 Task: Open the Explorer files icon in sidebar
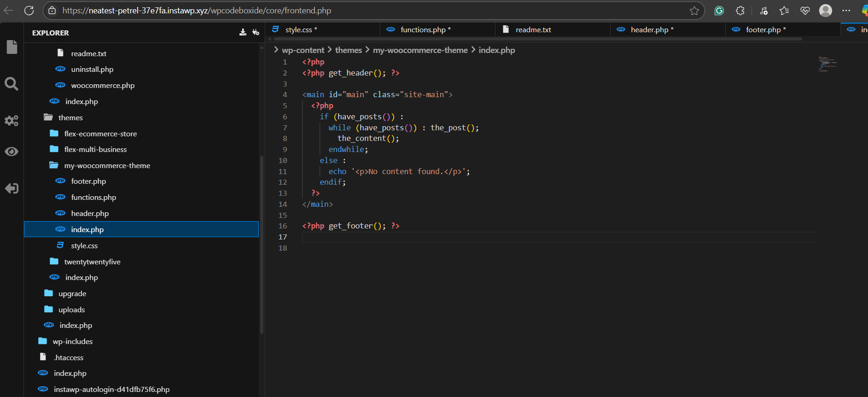pyautogui.click(x=12, y=47)
